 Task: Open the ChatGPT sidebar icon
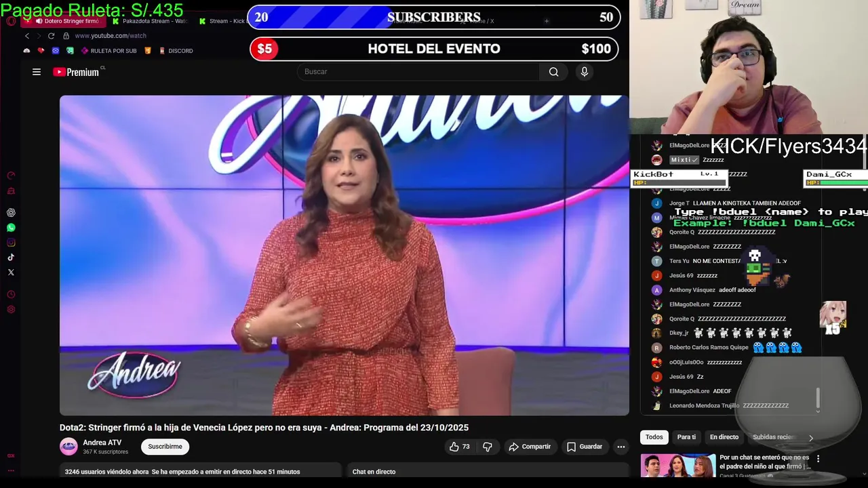tap(11, 213)
